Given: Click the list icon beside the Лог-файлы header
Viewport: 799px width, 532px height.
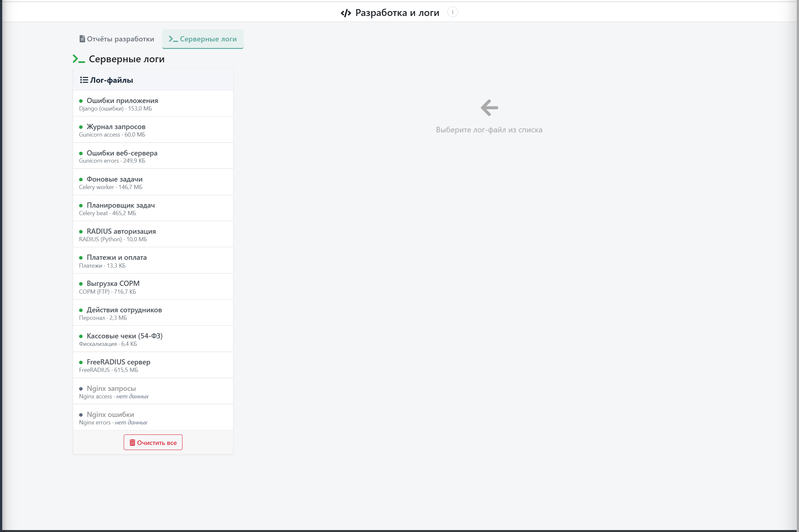Looking at the screenshot, I should click(84, 80).
